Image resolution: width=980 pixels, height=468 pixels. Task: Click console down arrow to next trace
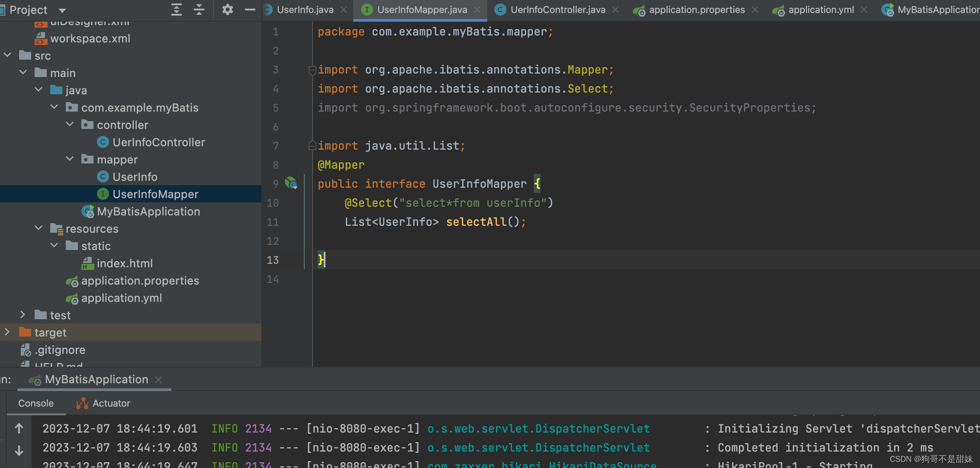(19, 451)
